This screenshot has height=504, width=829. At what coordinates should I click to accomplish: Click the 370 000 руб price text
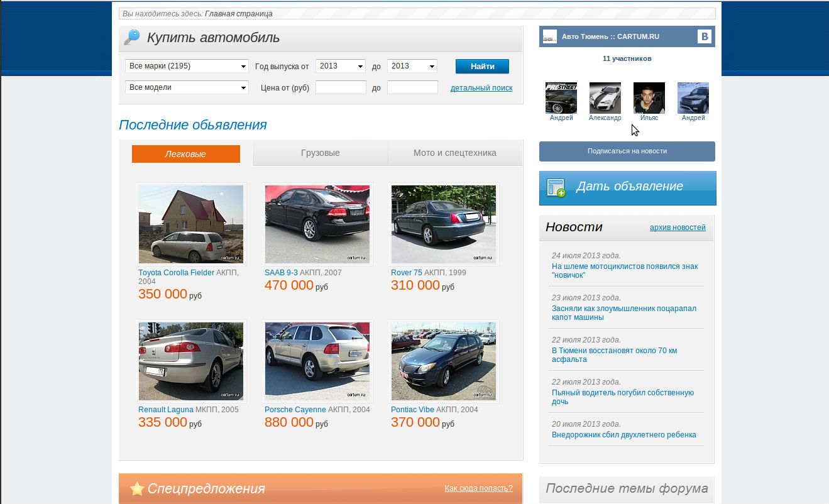tap(422, 422)
